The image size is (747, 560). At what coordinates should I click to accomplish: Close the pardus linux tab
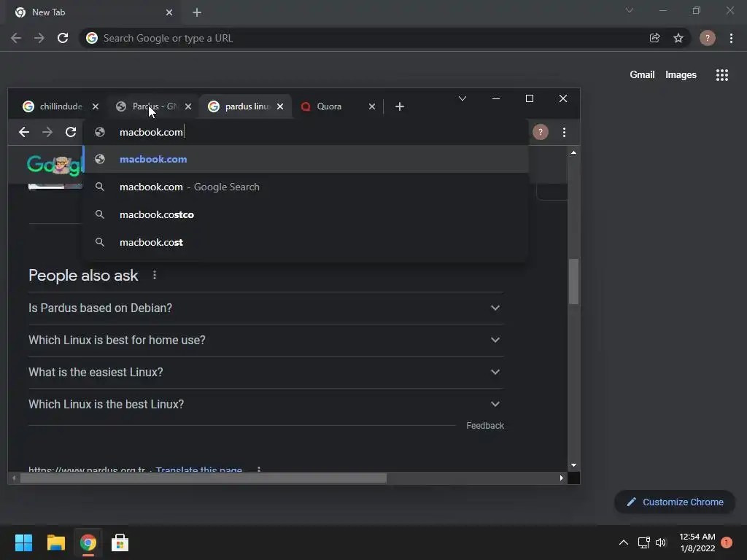pos(280,106)
